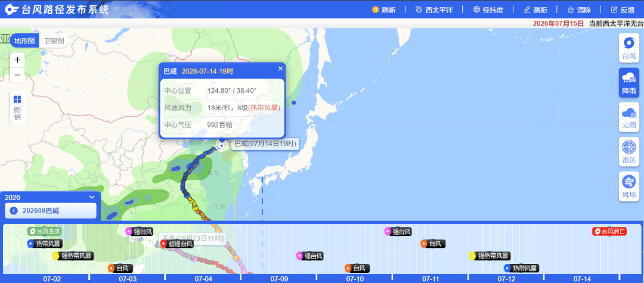Open the 风场 wind field layer
This screenshot has height=283, width=644.
[629, 186]
